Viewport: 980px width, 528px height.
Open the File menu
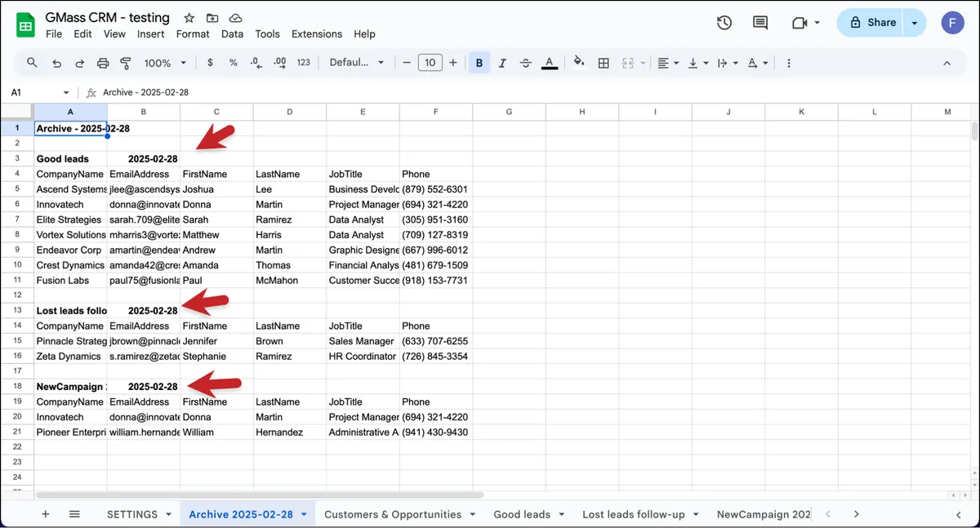[x=54, y=34]
